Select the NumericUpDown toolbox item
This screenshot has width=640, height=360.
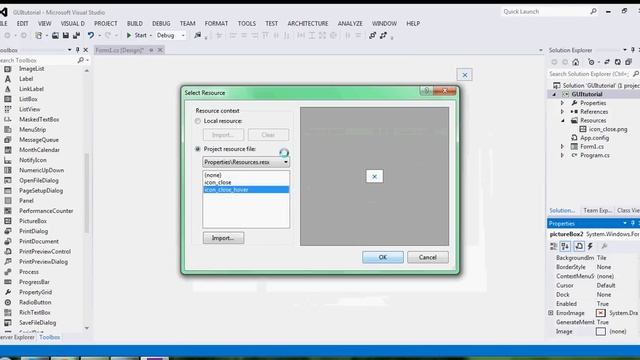point(43,170)
